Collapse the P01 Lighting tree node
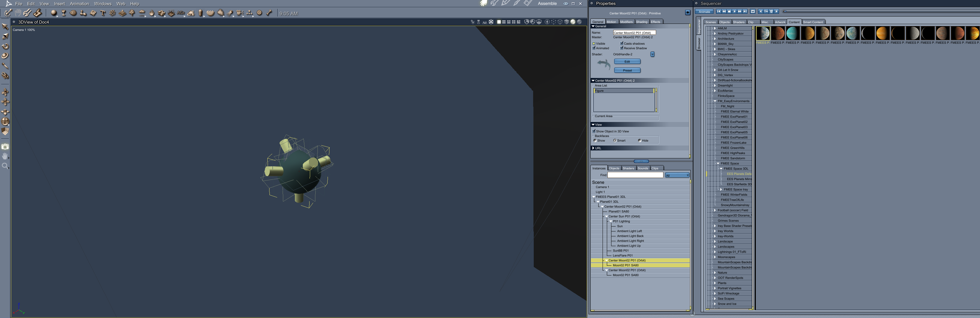The image size is (980, 318). [611, 221]
